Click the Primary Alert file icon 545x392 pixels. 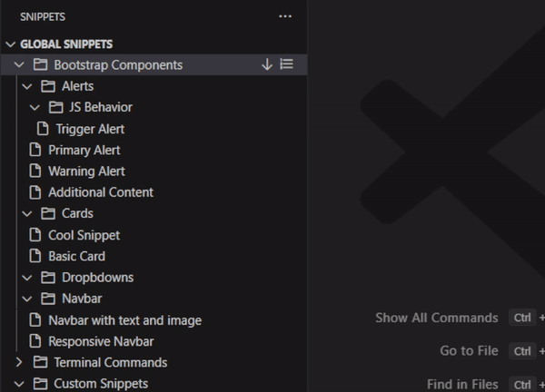35,150
